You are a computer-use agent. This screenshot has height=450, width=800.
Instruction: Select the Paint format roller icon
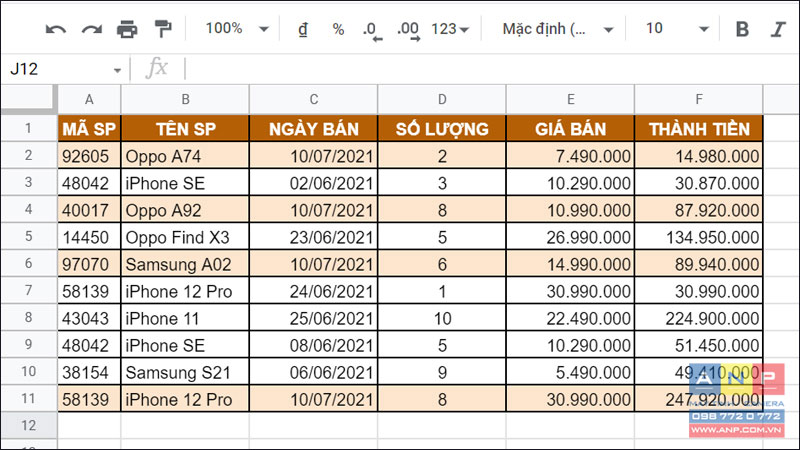pos(163,29)
